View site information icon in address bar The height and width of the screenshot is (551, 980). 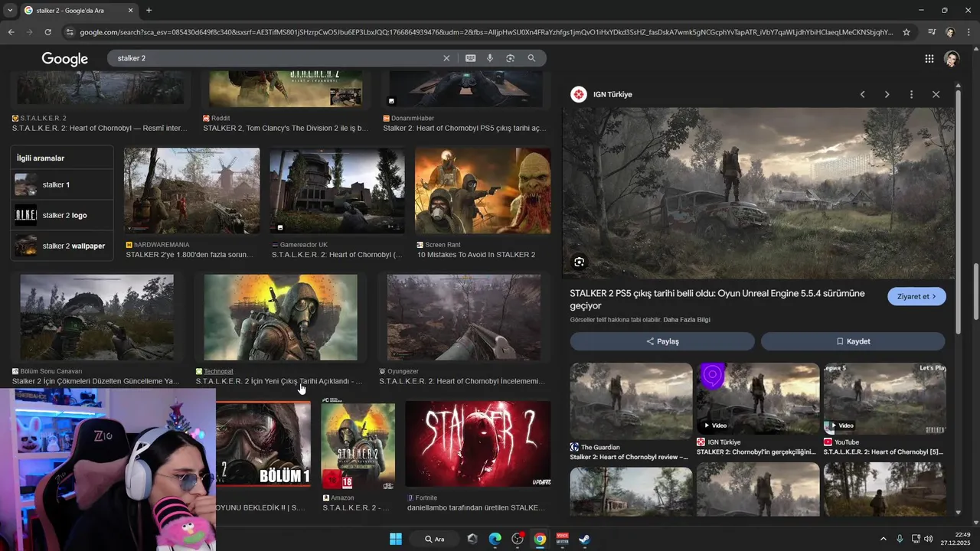point(70,32)
